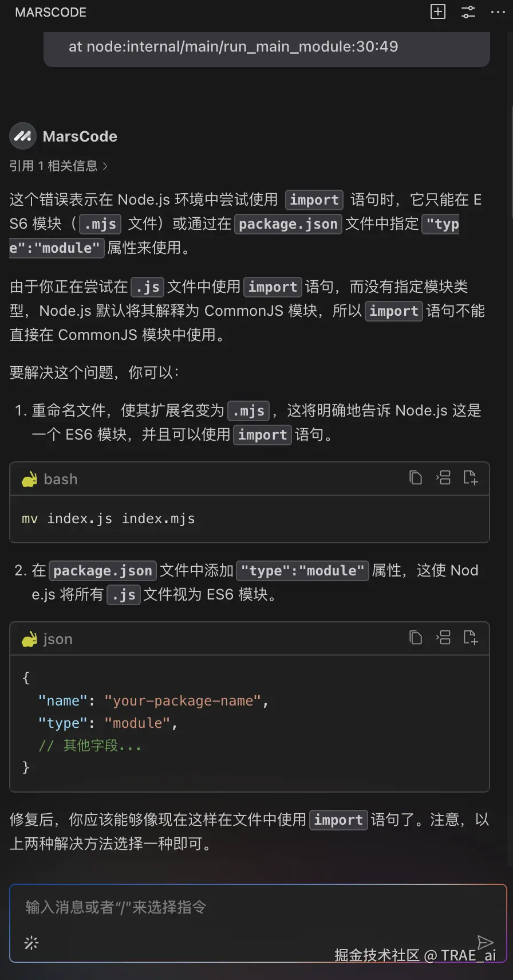Copy the json code block
The image size is (513, 980).
coord(416,637)
